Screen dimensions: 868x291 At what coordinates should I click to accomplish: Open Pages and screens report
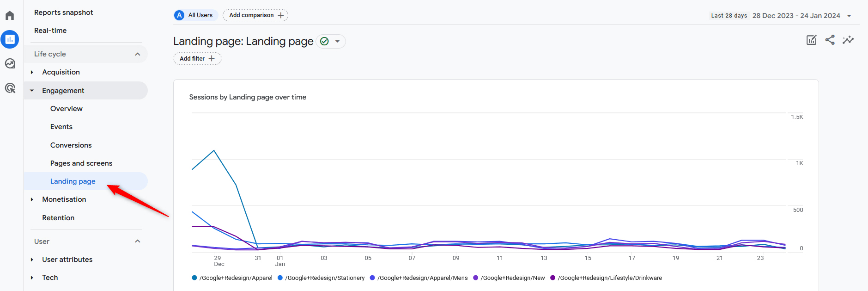(81, 163)
